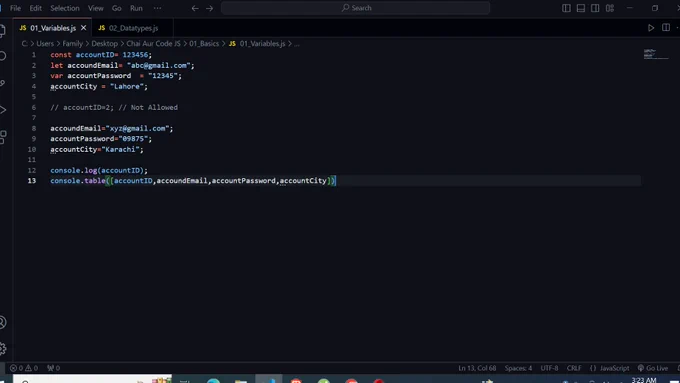Expand the overflow menu ellipsis

coord(157,8)
